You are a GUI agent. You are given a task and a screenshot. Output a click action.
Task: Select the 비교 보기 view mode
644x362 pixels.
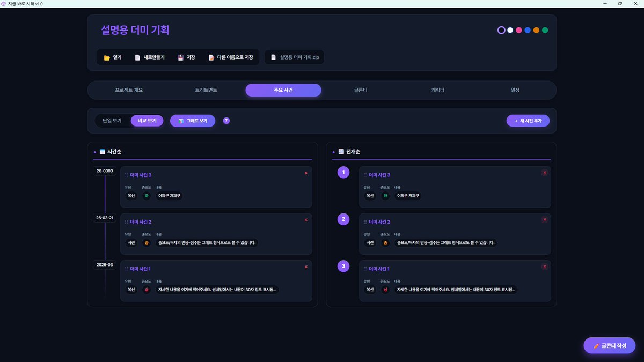(147, 121)
